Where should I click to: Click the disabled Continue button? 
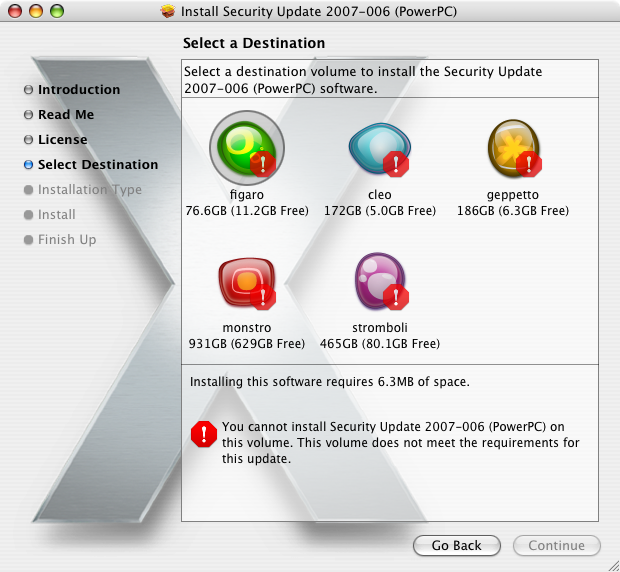[x=557, y=546]
